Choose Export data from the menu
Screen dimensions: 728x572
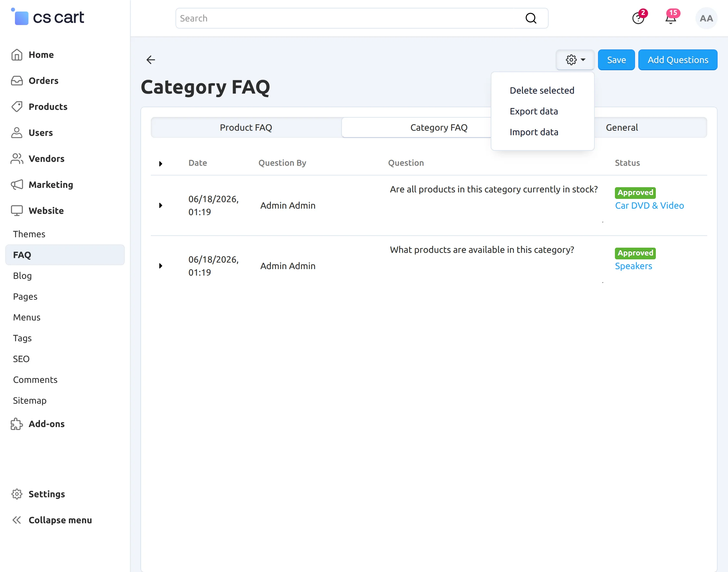pyautogui.click(x=534, y=111)
